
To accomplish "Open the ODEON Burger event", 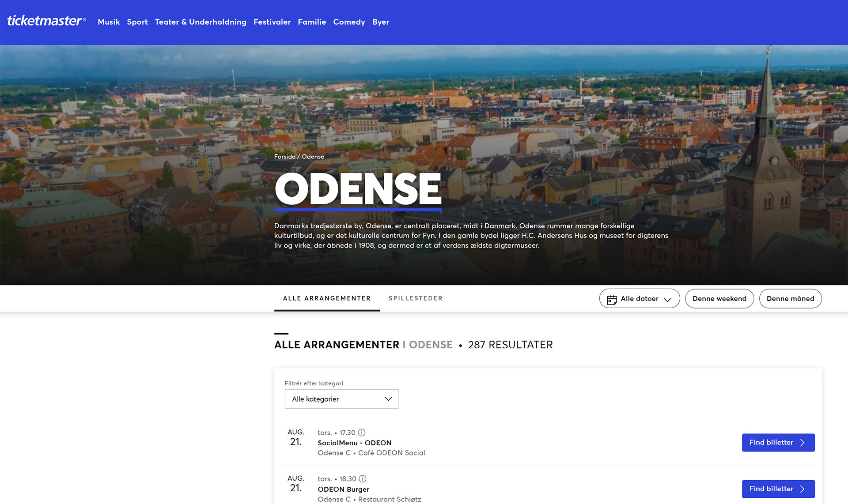I will pyautogui.click(x=344, y=489).
